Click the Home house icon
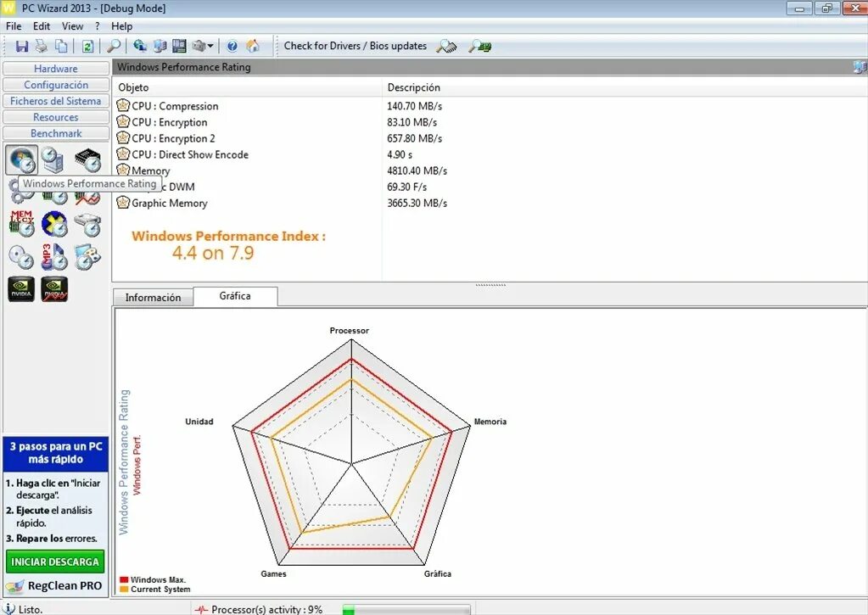Image resolution: width=868 pixels, height=615 pixels. [253, 46]
